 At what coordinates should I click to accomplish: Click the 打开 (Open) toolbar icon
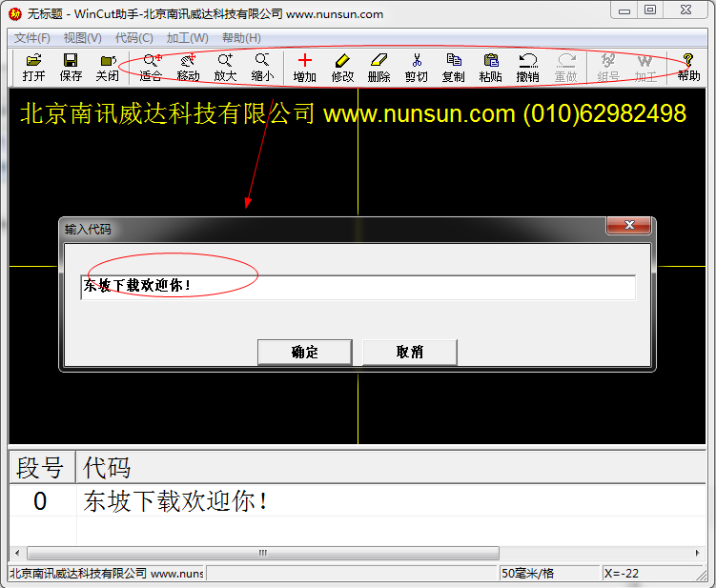click(33, 68)
